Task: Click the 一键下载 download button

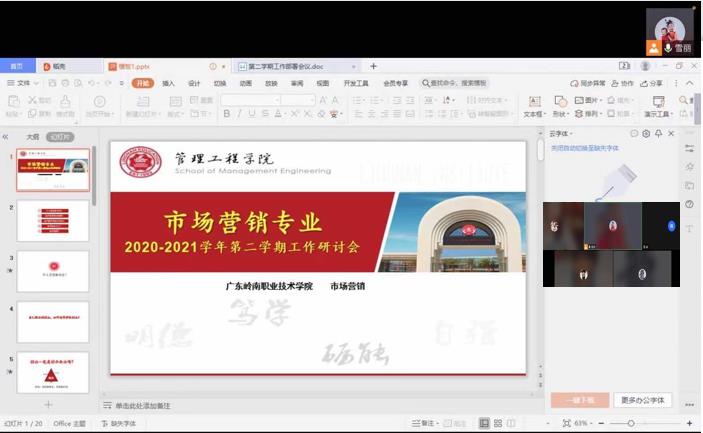Action: 579,400
